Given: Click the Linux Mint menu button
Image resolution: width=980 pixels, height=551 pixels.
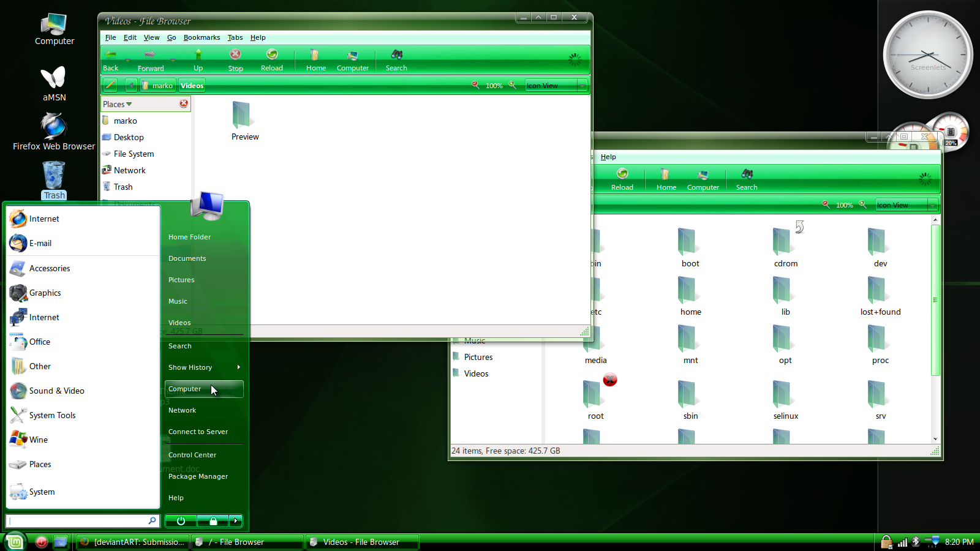Looking at the screenshot, I should [15, 542].
